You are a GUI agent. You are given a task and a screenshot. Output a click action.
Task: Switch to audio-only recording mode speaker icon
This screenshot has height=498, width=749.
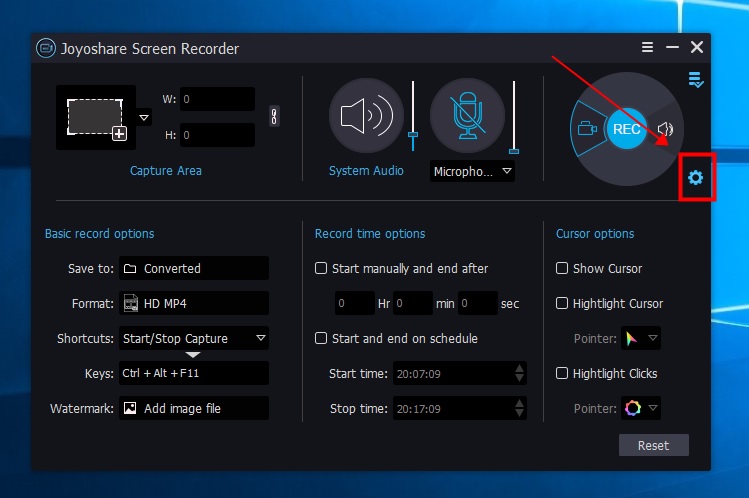(x=665, y=129)
